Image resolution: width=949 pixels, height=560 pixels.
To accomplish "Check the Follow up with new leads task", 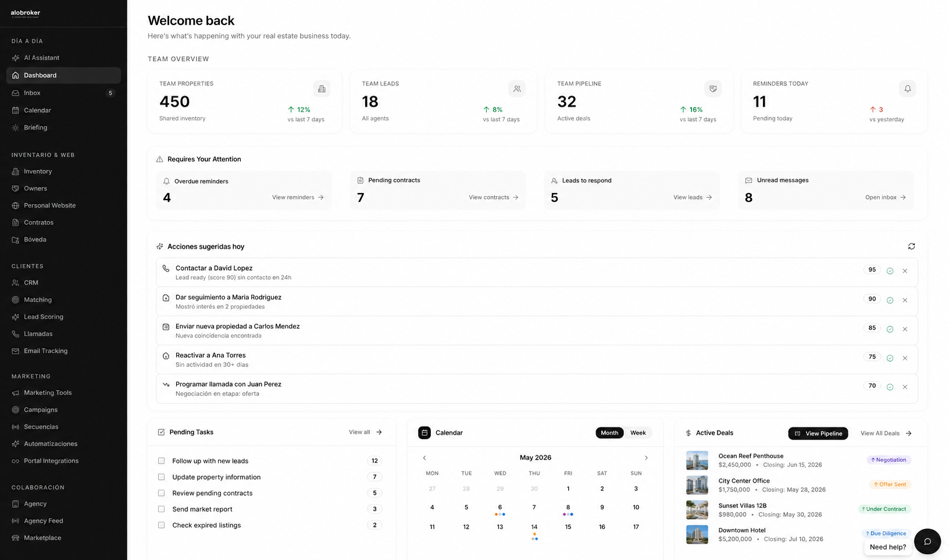I will click(x=161, y=461).
